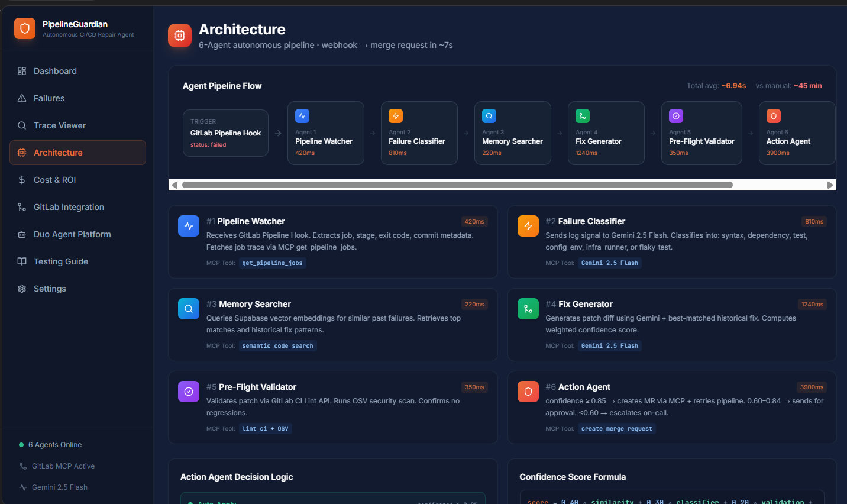847x504 pixels.
Task: Open the Testing Guide page
Action: pos(77,261)
